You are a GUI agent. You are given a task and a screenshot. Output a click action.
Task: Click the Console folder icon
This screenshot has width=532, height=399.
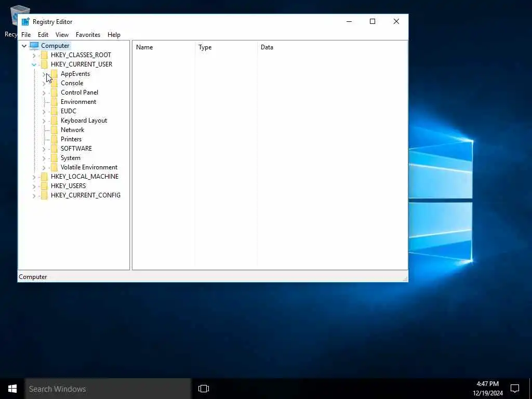point(54,83)
